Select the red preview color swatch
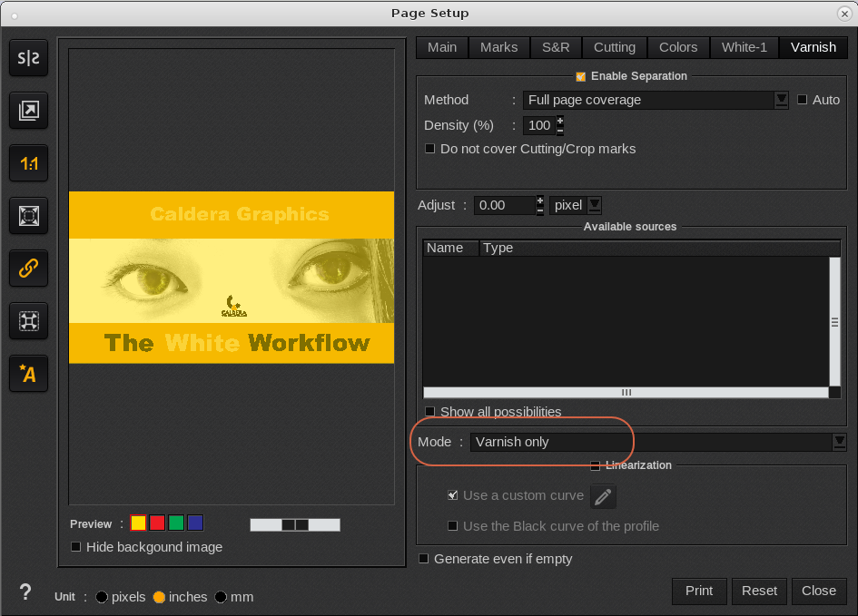 pos(157,523)
